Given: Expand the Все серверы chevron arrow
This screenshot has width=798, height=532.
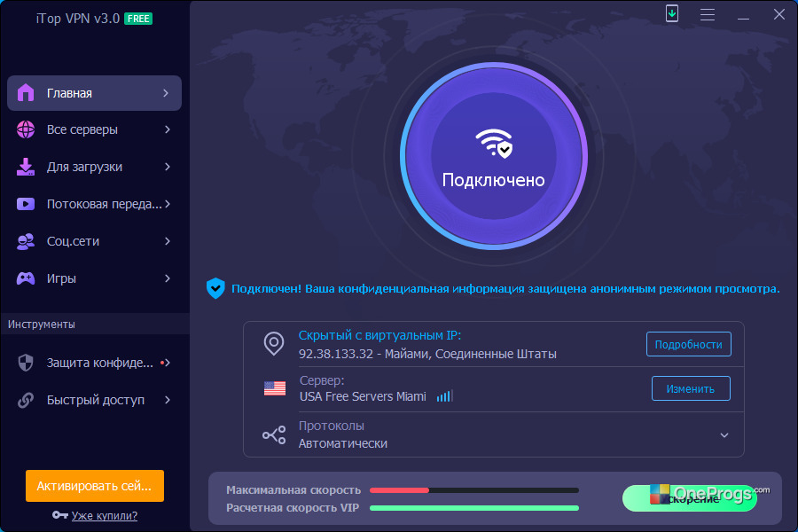Looking at the screenshot, I should pos(168,129).
